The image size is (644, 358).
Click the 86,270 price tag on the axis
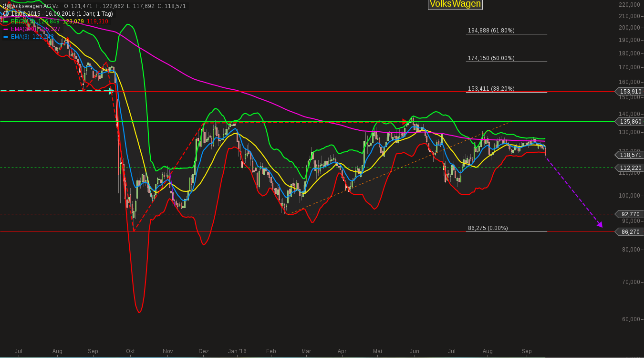630,232
